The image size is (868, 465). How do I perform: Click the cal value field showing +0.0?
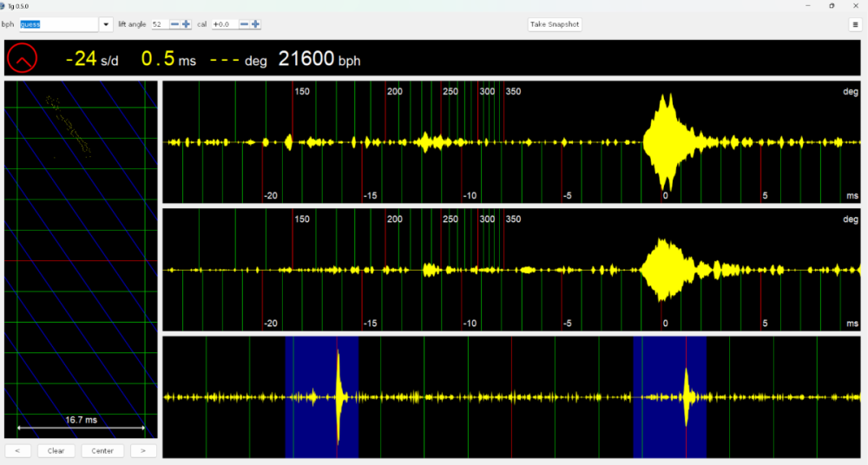tap(225, 24)
